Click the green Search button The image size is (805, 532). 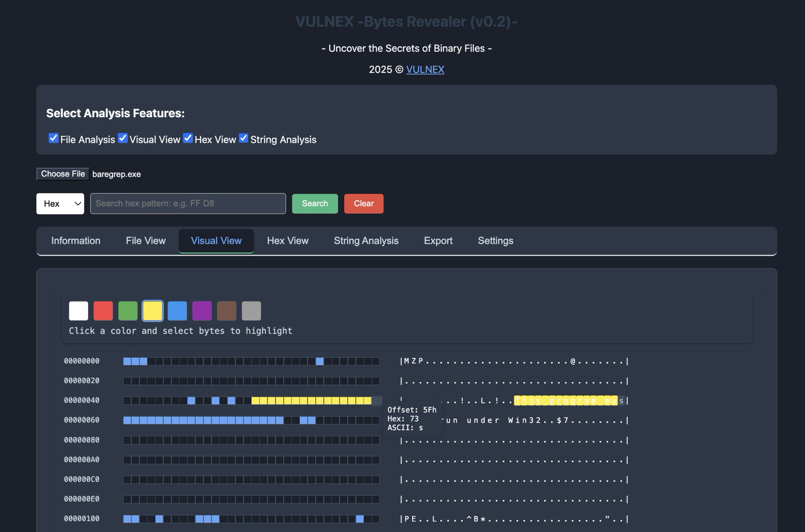(315, 204)
